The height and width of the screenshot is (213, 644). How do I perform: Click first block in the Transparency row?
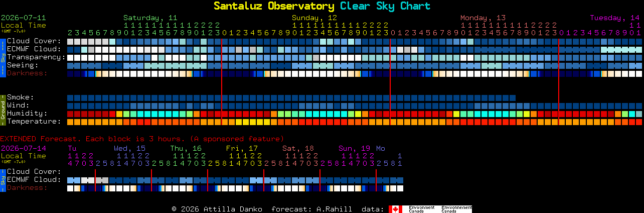[x=70, y=57]
